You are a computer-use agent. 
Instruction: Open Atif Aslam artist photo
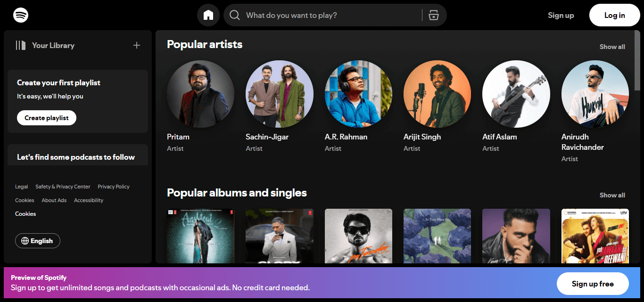(x=516, y=94)
